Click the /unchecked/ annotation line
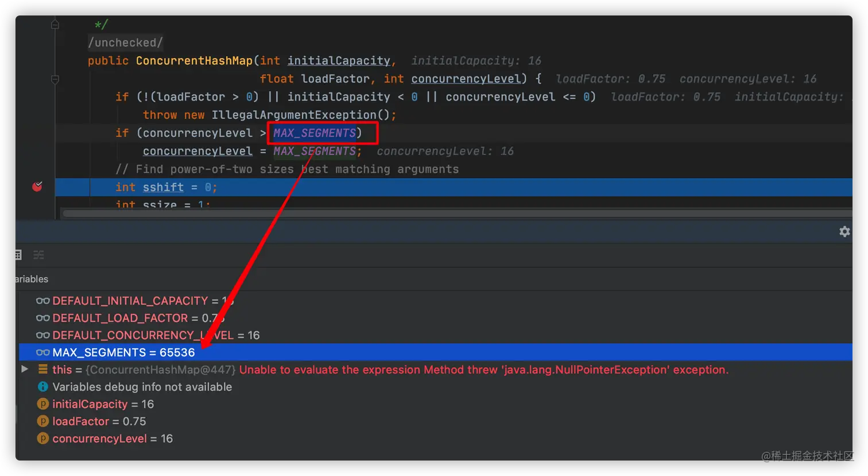 (x=126, y=42)
